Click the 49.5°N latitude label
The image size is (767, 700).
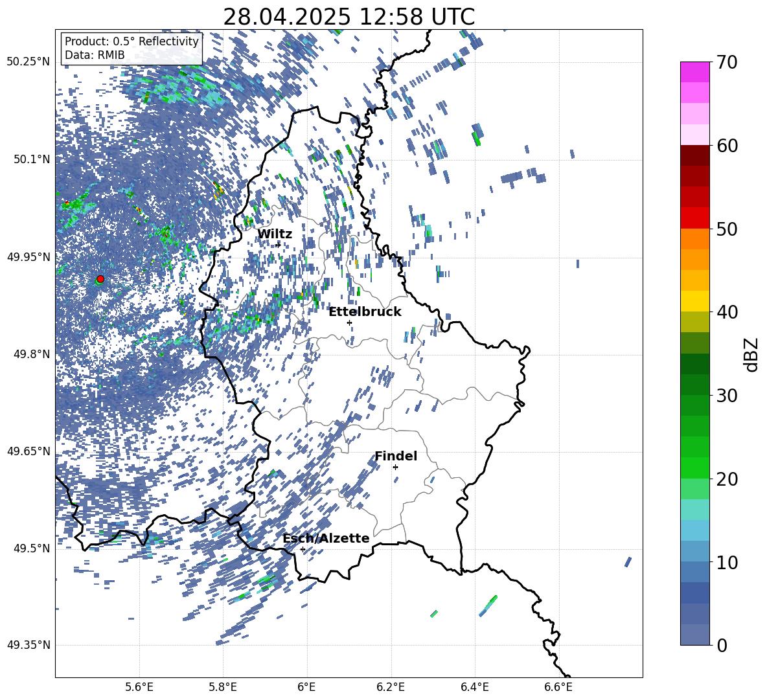coord(31,548)
